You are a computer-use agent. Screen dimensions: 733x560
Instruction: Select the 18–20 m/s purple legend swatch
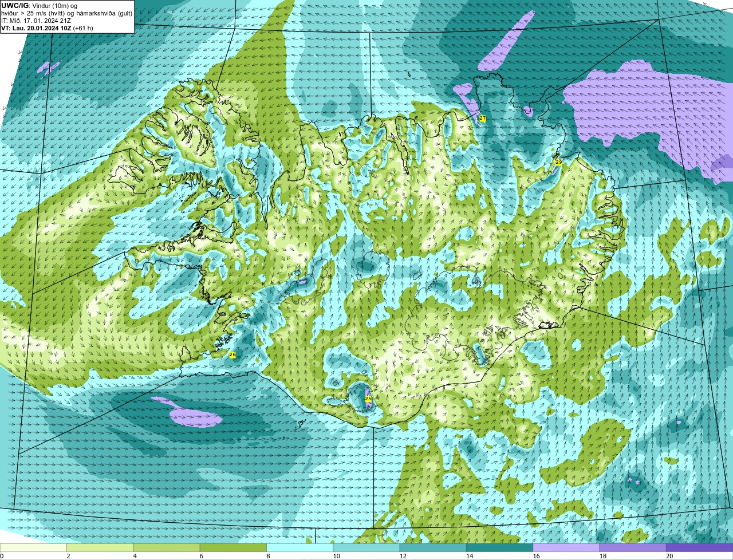click(x=633, y=548)
